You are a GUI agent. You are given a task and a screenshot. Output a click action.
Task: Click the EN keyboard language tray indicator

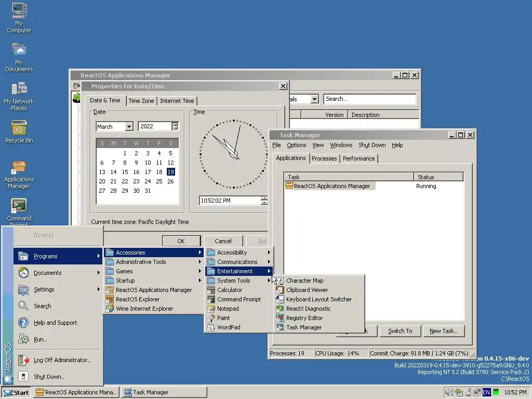486,392
